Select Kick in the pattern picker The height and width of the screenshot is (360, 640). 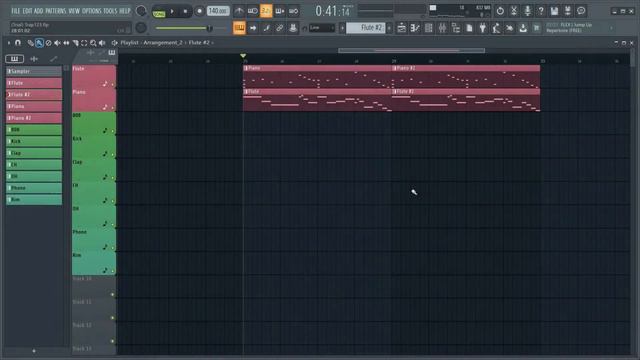click(34, 141)
